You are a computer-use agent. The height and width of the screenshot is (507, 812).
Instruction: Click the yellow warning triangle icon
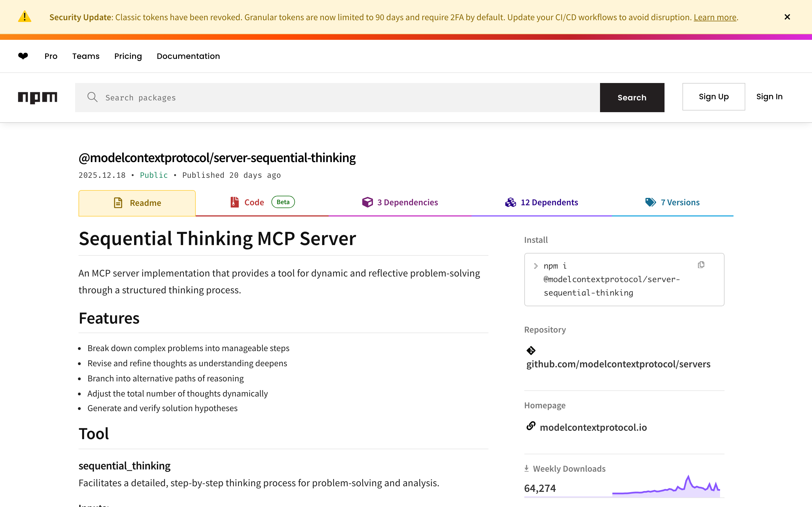click(x=24, y=17)
